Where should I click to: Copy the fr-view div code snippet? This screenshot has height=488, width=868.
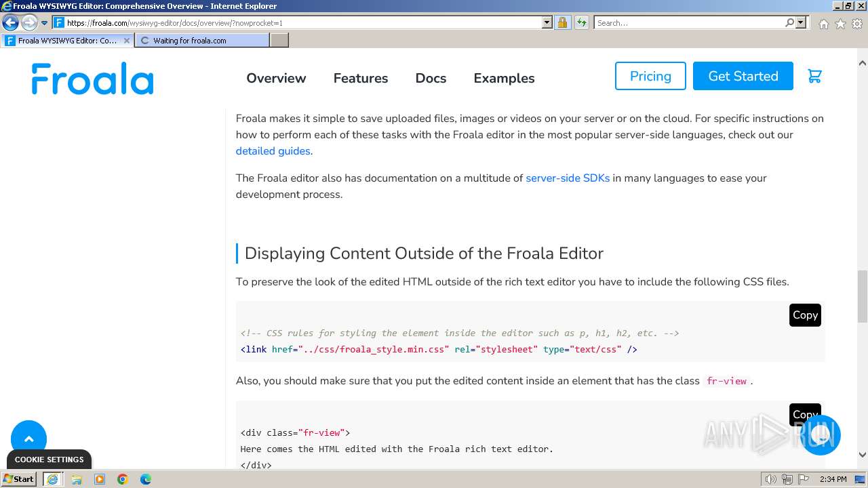coord(805,414)
